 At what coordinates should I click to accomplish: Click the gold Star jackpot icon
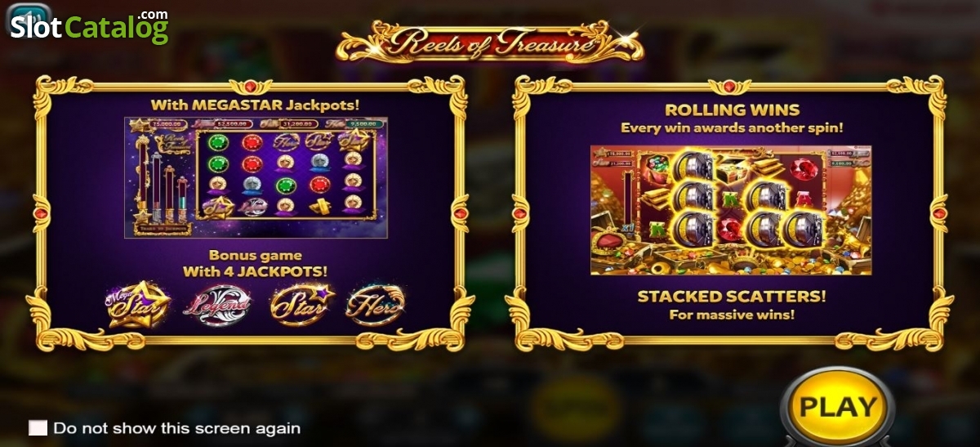coord(303,305)
